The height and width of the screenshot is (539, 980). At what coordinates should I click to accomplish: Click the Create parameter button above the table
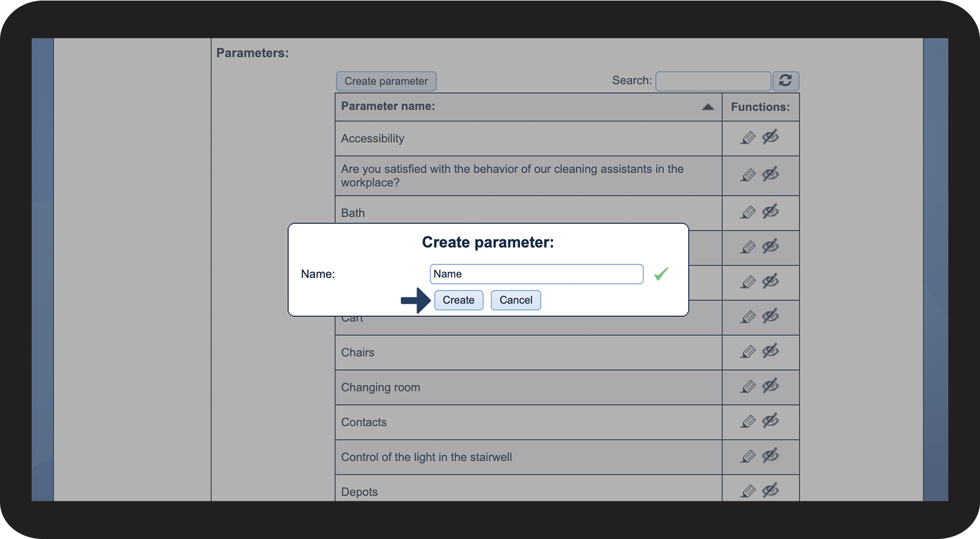(386, 81)
